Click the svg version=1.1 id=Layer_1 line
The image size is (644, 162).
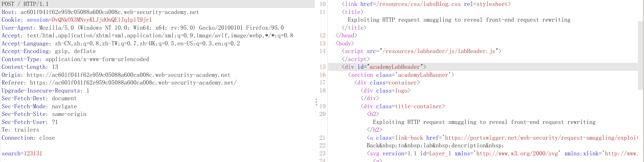[502, 153]
